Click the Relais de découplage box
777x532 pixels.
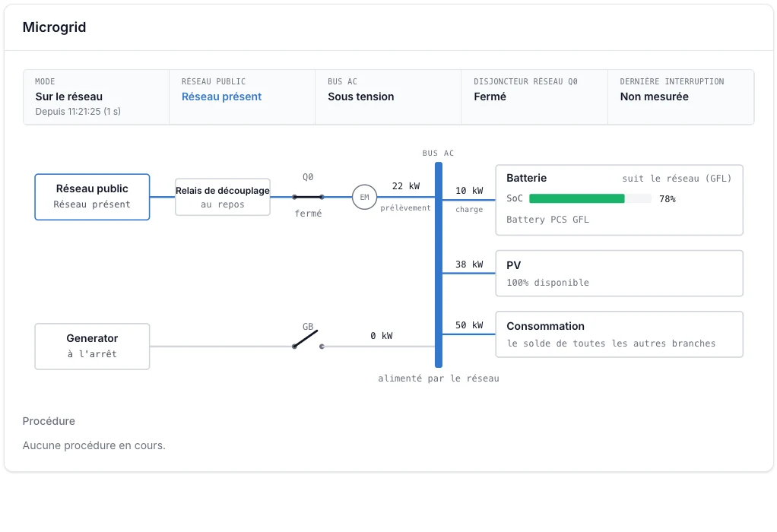[x=223, y=197]
